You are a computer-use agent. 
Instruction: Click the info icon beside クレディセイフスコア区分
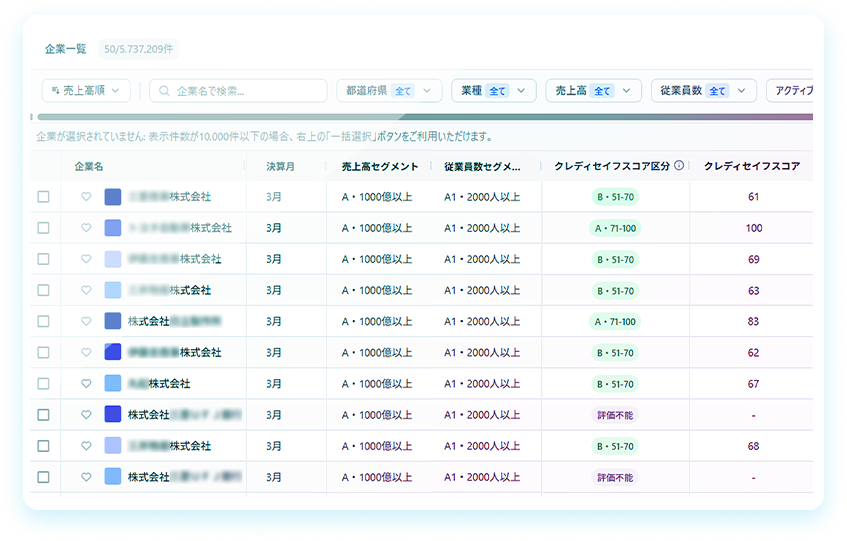tap(679, 165)
